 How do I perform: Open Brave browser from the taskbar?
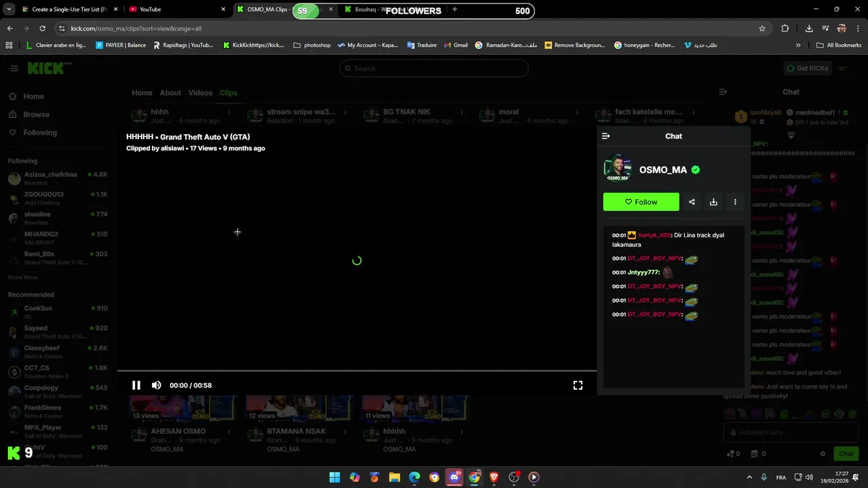[494, 477]
